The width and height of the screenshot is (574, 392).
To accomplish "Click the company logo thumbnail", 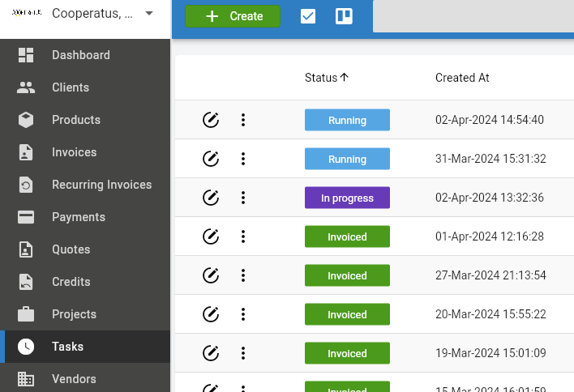I will [x=27, y=13].
